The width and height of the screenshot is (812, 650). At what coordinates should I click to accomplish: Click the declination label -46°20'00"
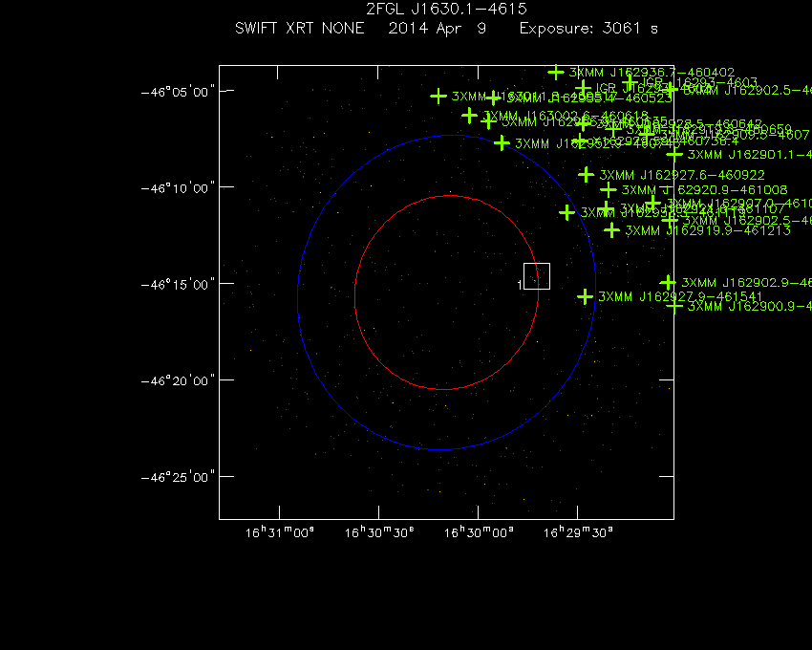tap(178, 381)
